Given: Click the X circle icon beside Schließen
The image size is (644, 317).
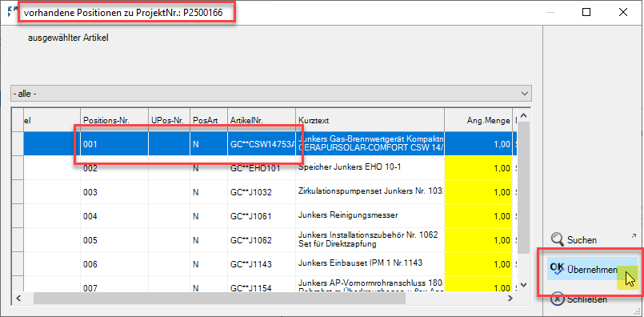Looking at the screenshot, I should tap(557, 299).
